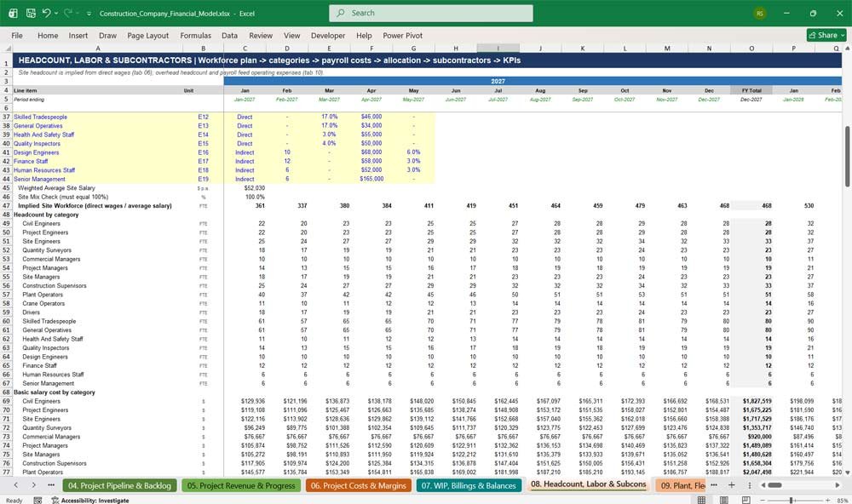Click the zoom slider handle
Image resolution: width=852 pixels, height=504 pixels.
(792, 501)
